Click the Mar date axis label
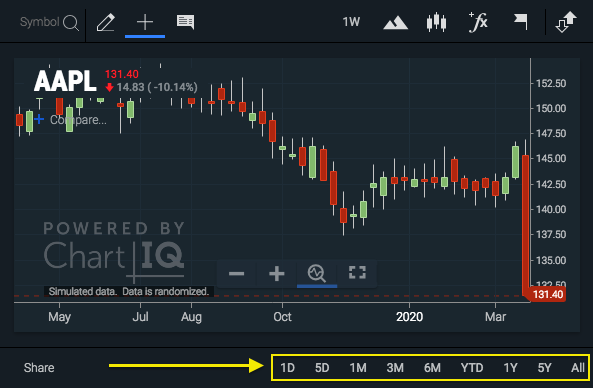Image resolution: width=593 pixels, height=388 pixels. (x=495, y=317)
